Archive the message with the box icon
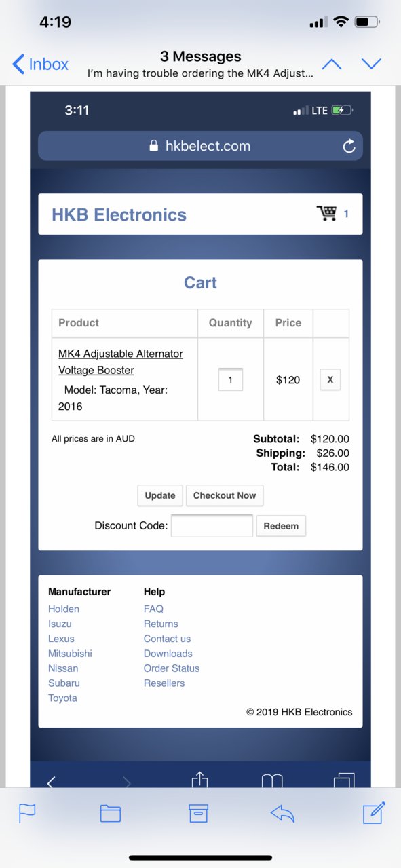This screenshot has height=868, width=401. tap(199, 813)
